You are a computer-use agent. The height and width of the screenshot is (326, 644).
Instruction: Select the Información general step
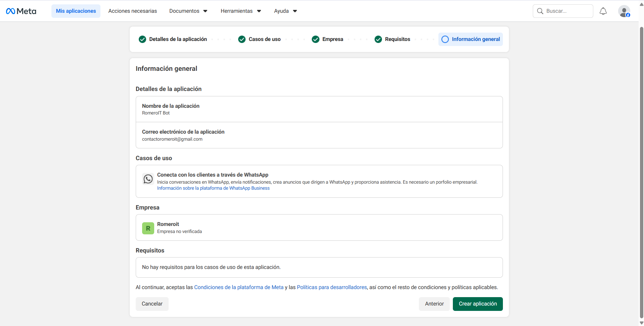[471, 39]
